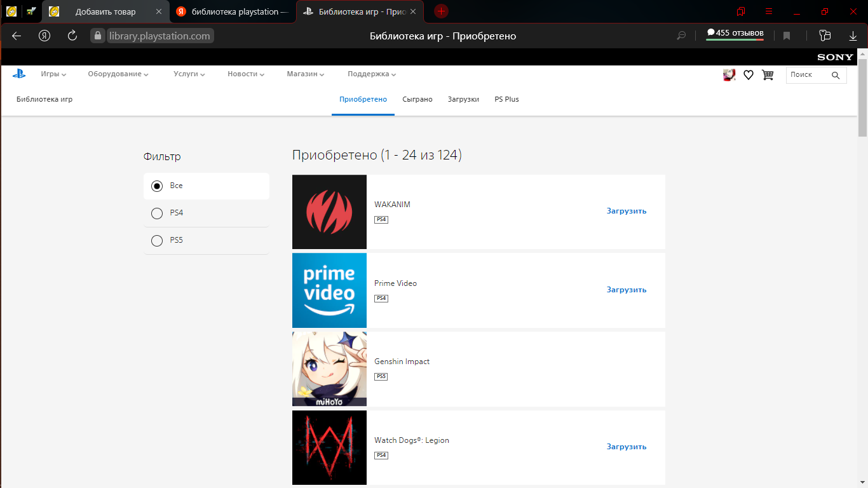This screenshot has width=868, height=488.
Task: Bookmark this page icon
Action: coord(787,36)
